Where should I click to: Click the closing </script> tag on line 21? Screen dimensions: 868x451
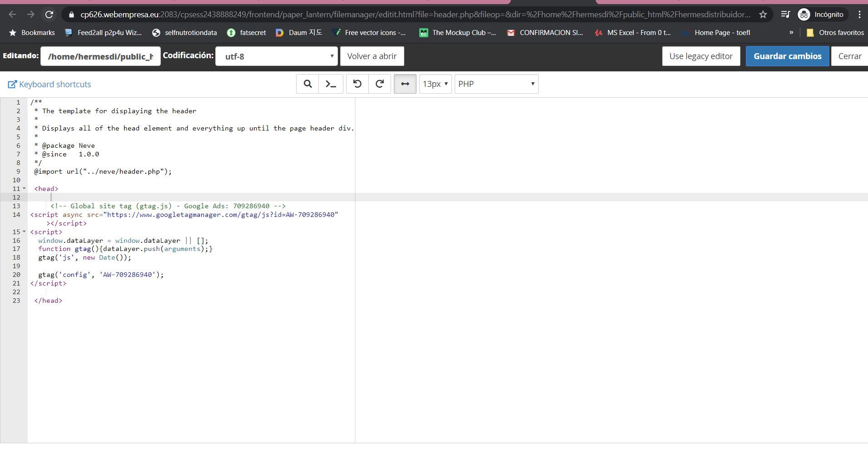click(48, 283)
